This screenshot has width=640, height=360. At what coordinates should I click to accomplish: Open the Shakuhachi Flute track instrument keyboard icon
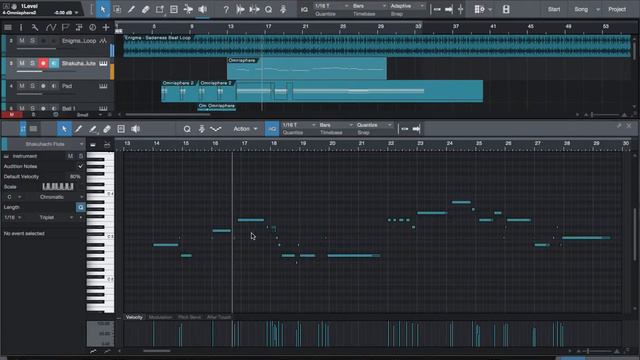(103, 63)
